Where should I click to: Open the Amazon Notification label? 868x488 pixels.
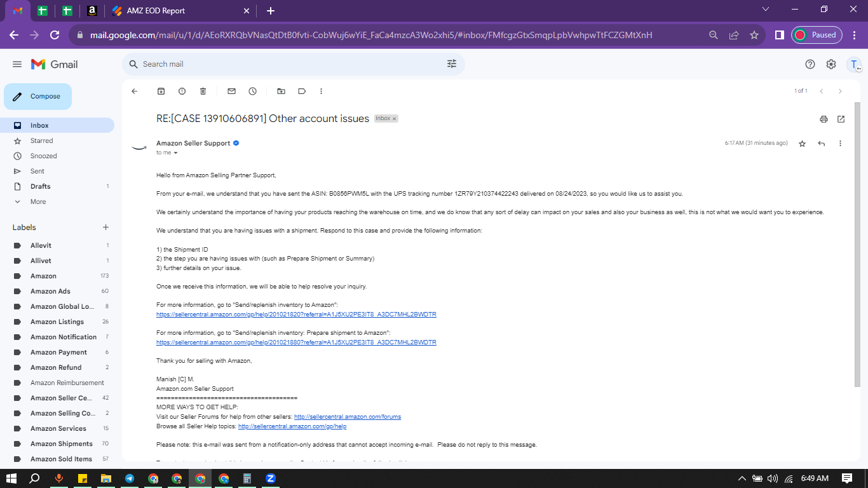(x=57, y=337)
